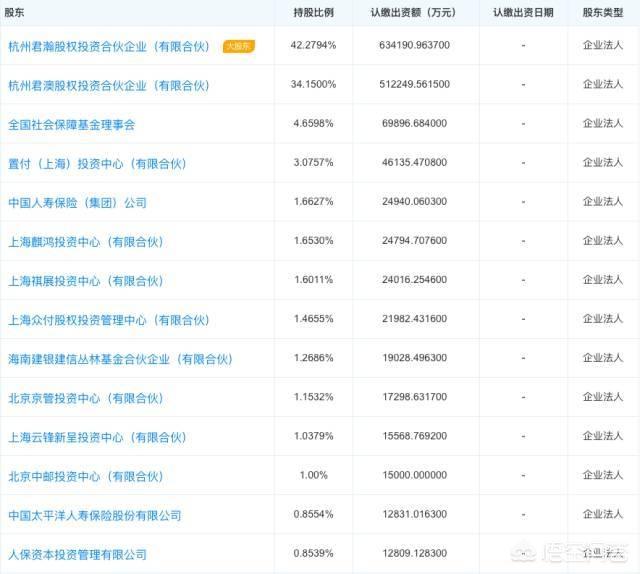Click the 大股东 orange badge
This screenshot has height=574, width=640.
239,46
